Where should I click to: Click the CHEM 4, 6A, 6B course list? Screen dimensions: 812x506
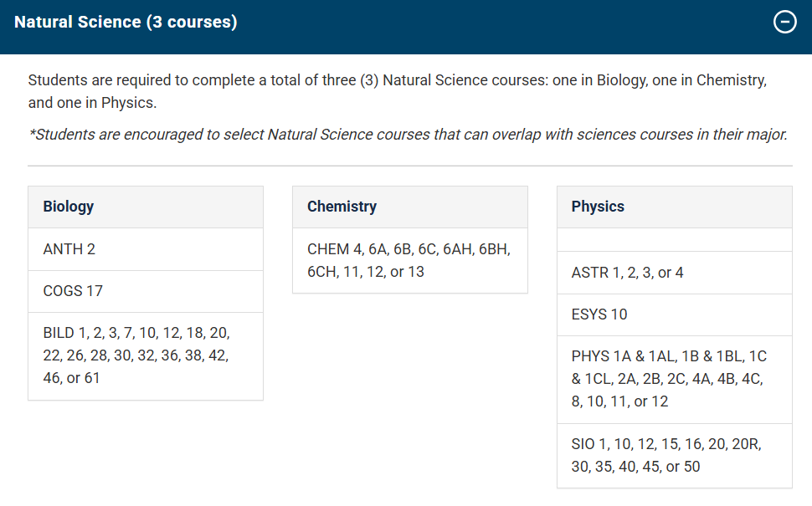[x=409, y=260]
